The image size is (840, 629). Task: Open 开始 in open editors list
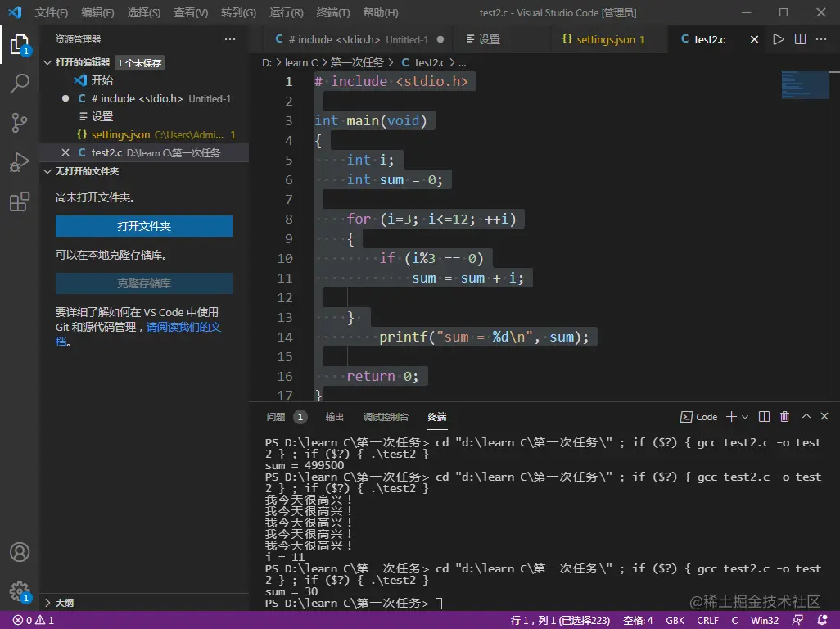click(102, 80)
